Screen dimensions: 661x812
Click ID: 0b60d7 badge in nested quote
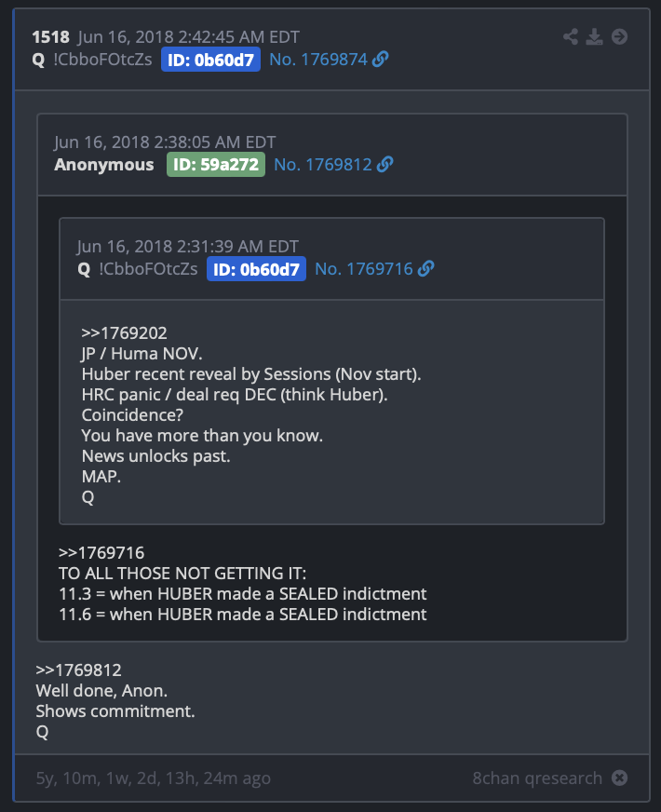pos(256,269)
